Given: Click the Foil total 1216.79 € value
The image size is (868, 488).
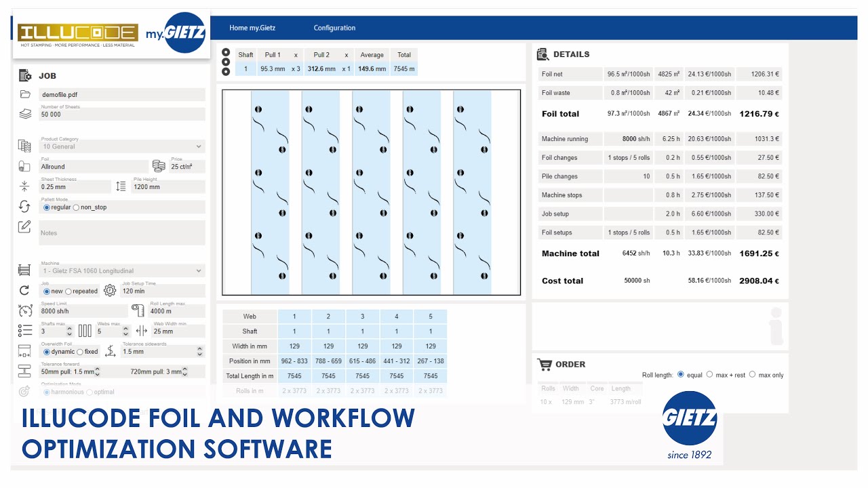Looking at the screenshot, I should click(759, 114).
